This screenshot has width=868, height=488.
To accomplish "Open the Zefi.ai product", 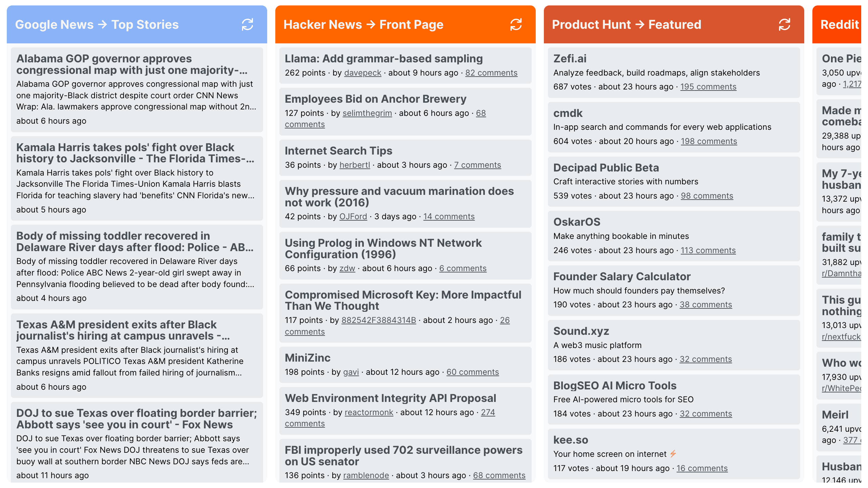I will 570,59.
